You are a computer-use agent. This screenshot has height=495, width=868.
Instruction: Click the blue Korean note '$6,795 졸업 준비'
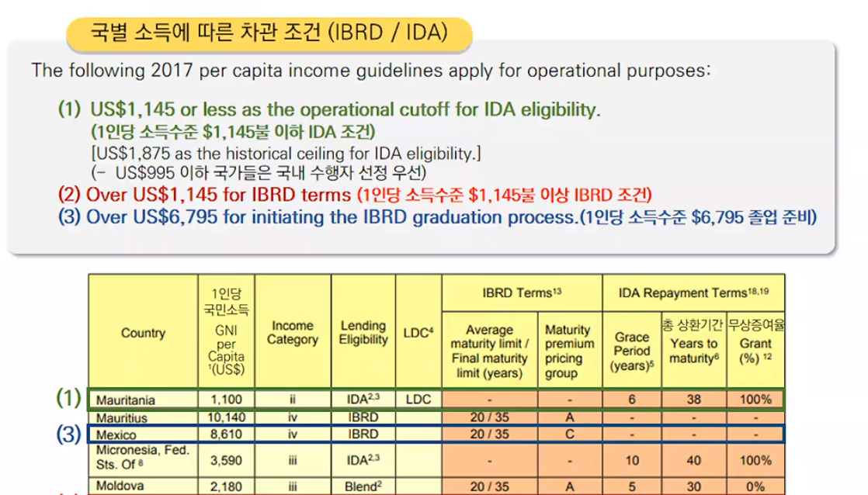coord(698,216)
